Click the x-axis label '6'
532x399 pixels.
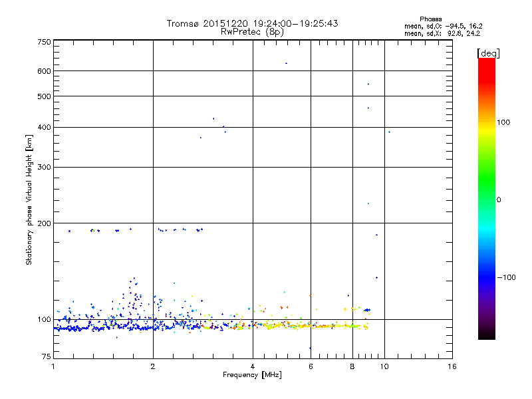[x=311, y=366]
